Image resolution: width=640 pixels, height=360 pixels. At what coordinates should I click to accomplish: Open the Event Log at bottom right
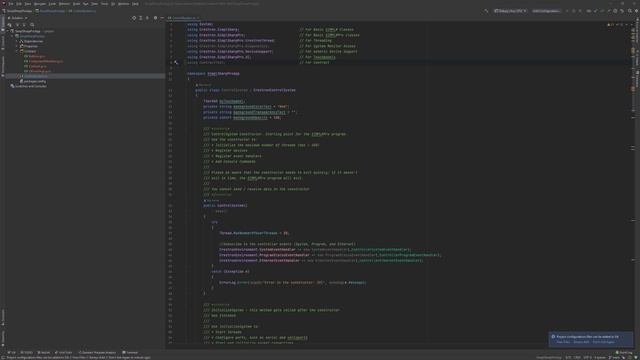coord(624,353)
